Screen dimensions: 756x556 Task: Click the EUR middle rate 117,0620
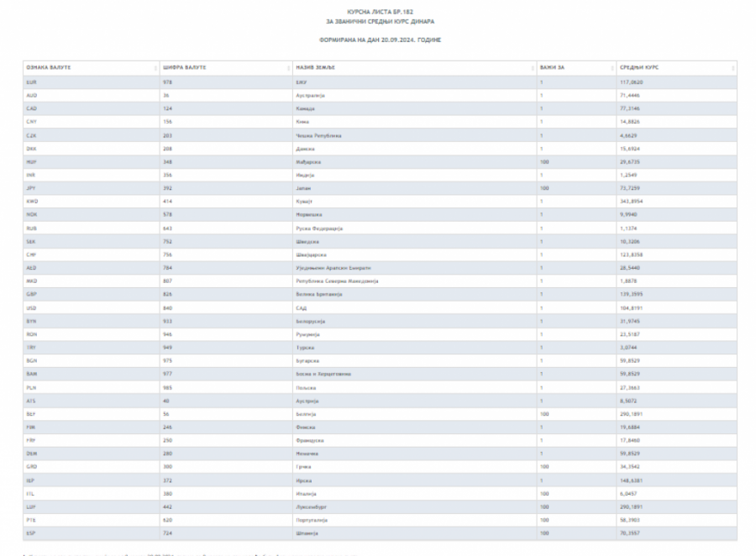(633, 82)
